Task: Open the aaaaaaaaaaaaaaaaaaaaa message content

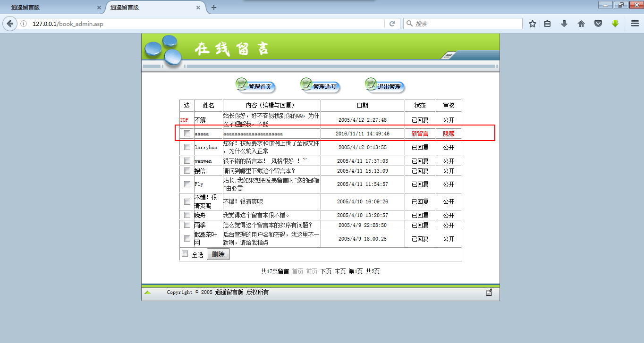Action: (253, 134)
